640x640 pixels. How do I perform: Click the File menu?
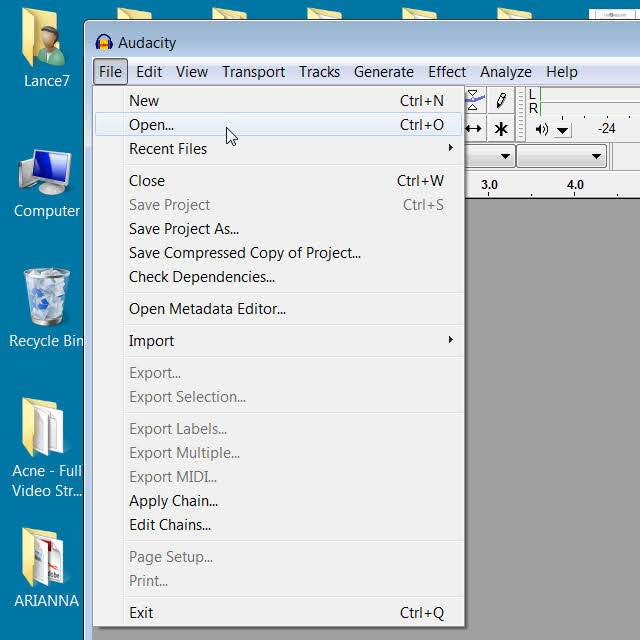coord(110,72)
